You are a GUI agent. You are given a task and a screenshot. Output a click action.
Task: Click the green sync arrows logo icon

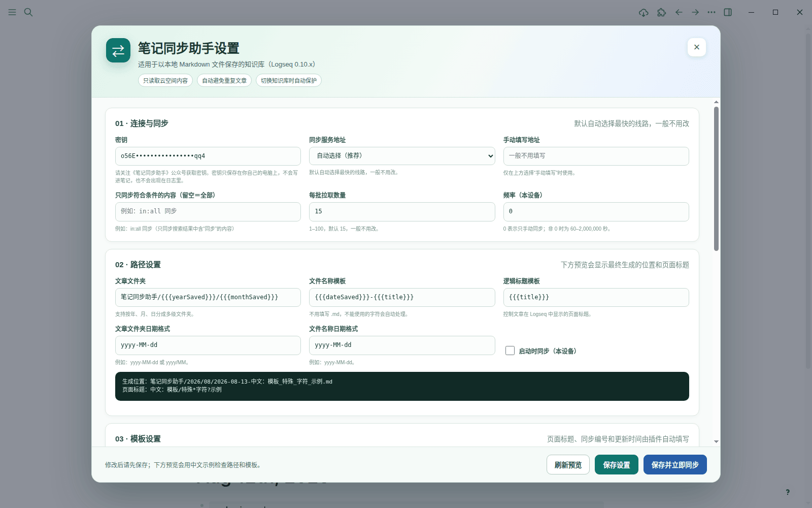pyautogui.click(x=118, y=50)
